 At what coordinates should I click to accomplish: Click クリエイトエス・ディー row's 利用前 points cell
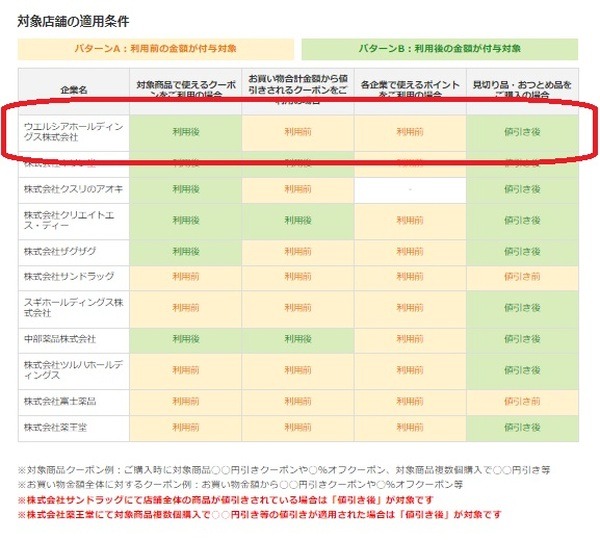(410, 221)
